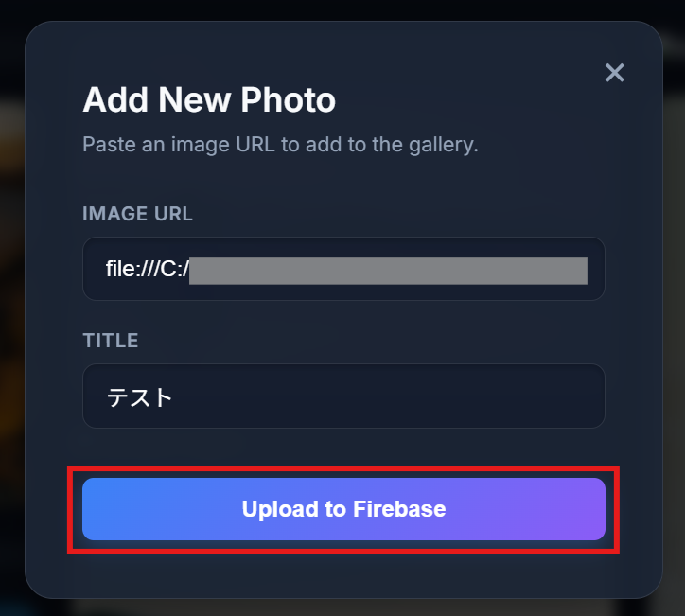
Task: Place cursor on the テスト title text
Action: (140, 397)
